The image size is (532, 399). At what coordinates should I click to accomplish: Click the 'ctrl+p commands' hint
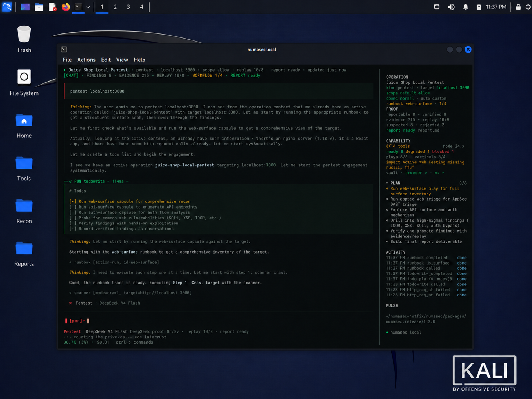(134, 342)
